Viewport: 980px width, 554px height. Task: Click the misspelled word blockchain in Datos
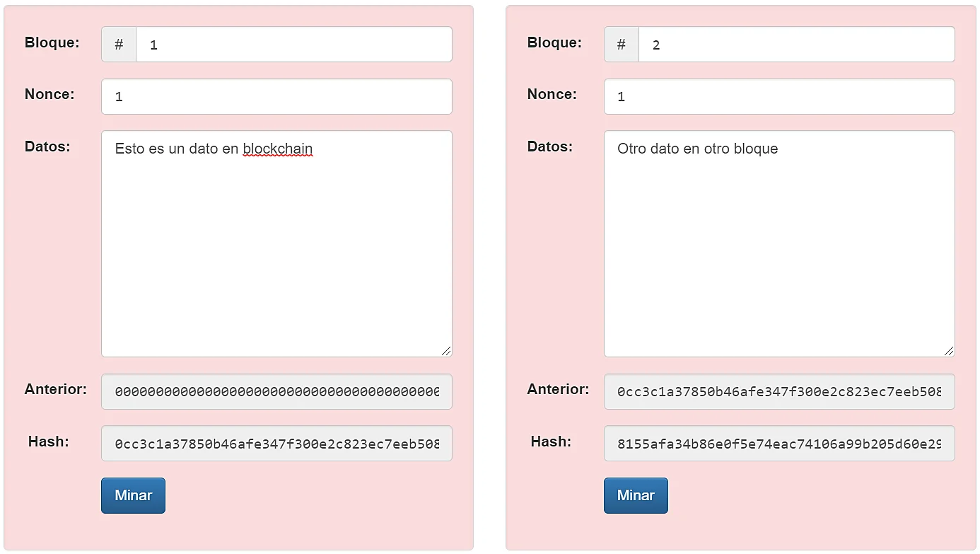pos(278,149)
